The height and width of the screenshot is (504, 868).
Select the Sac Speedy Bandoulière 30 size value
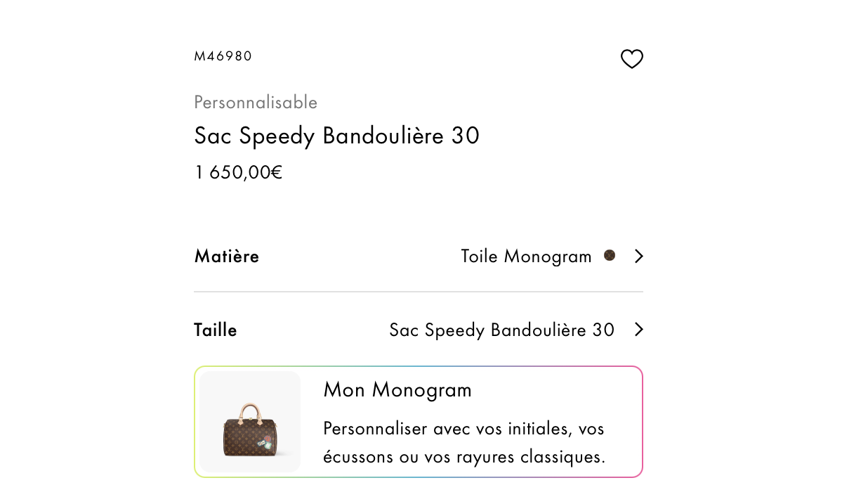click(x=501, y=330)
